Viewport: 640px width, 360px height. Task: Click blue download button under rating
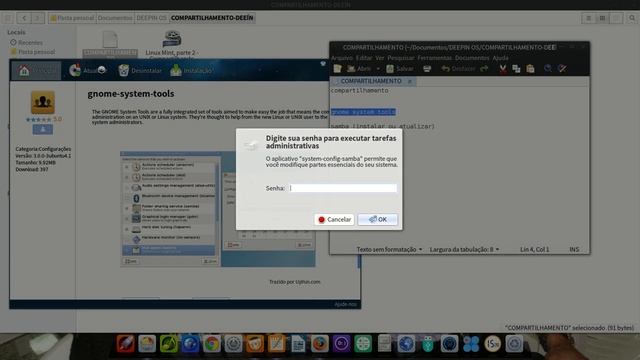[x=42, y=129]
